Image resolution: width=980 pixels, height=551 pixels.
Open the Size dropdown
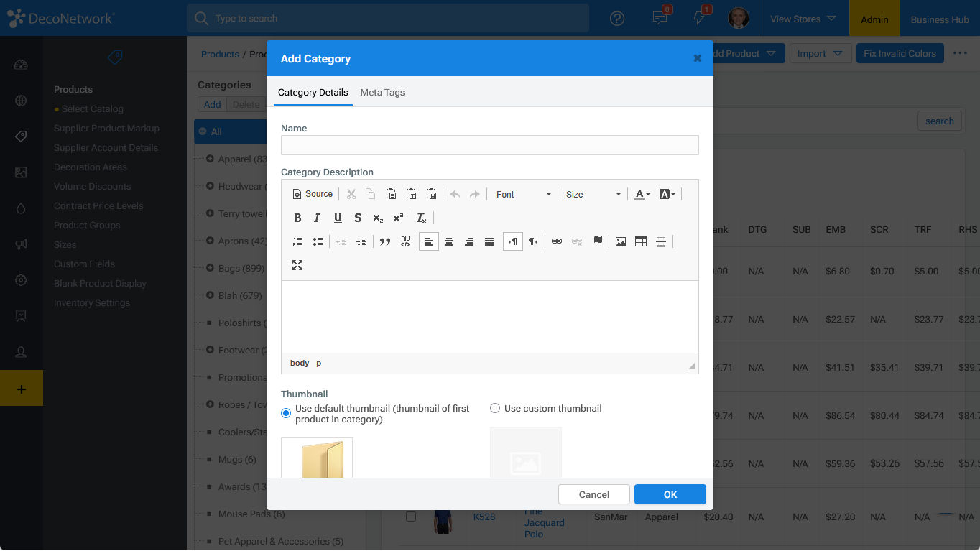click(593, 194)
